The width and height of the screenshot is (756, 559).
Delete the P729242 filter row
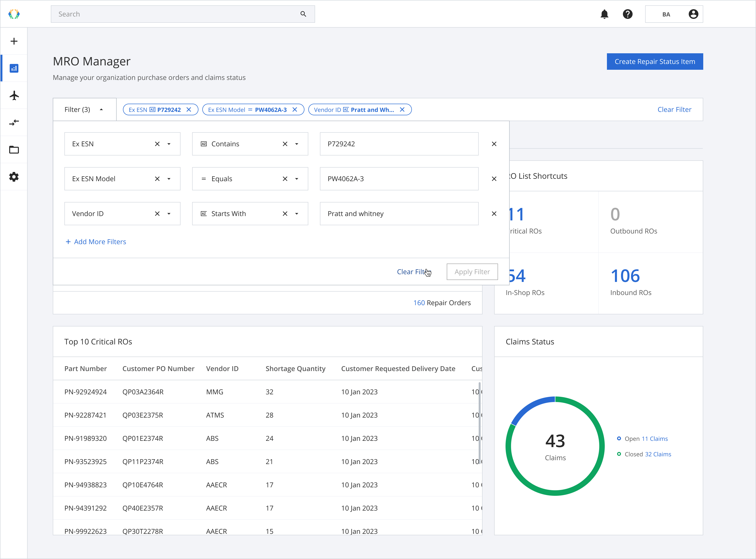[494, 144]
